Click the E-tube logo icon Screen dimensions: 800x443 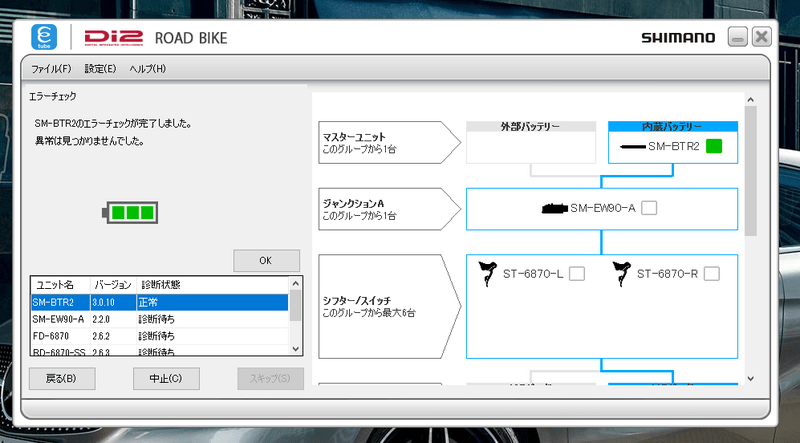point(44,37)
